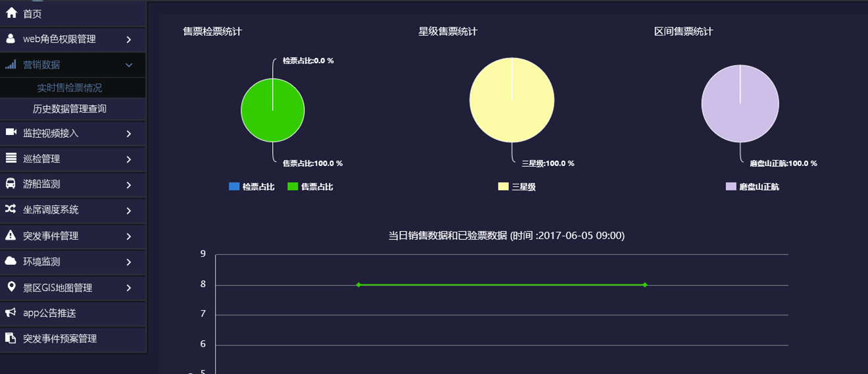Viewport: 868px width, 374px height.
Task: Click the 三星级:100.0 % pie label
Action: point(548,163)
